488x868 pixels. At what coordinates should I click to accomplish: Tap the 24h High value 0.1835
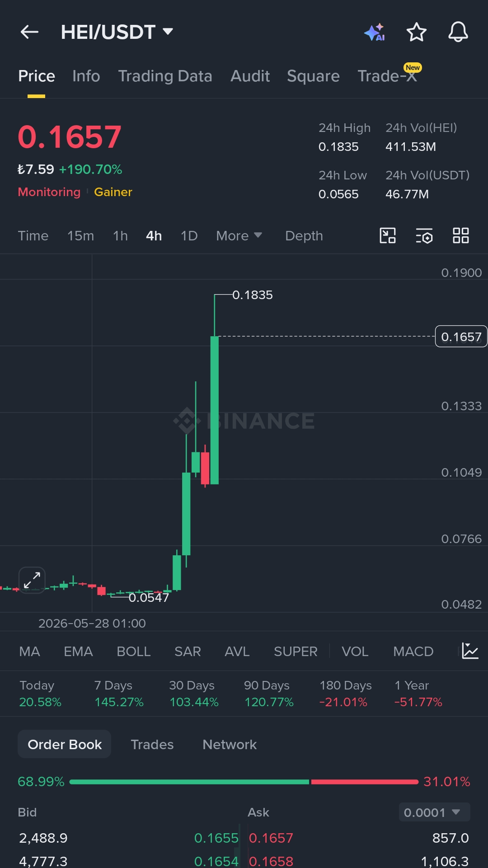coord(338,147)
